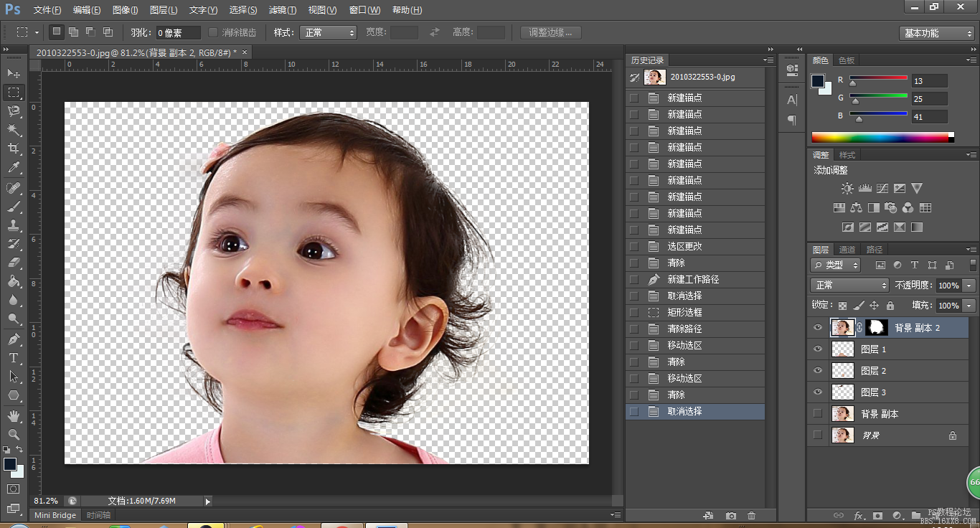Select the Lasso tool

tap(14, 110)
